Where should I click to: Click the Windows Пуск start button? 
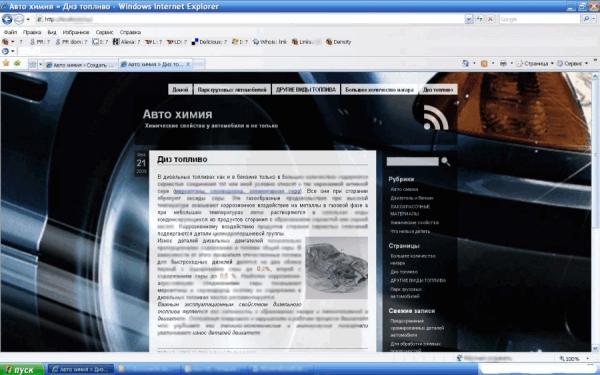(22, 370)
